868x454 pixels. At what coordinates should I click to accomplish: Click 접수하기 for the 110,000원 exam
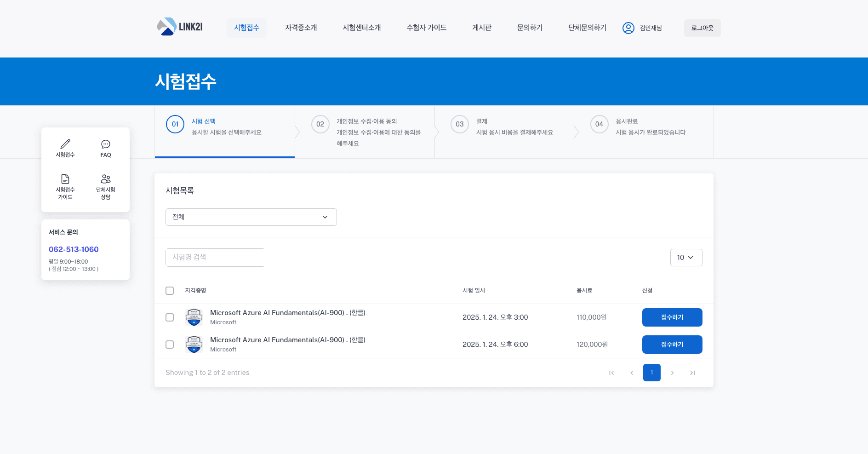pos(672,317)
